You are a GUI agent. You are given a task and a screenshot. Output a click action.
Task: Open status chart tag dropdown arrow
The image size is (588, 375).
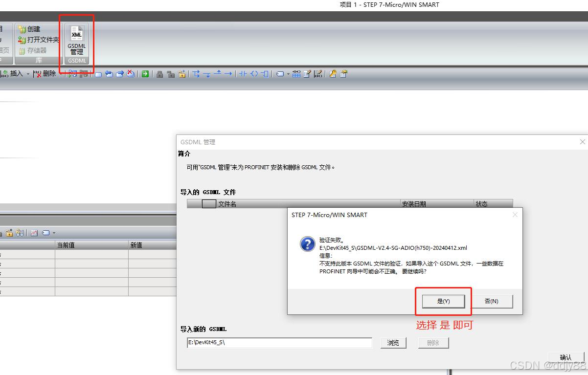pyautogui.click(x=54, y=233)
